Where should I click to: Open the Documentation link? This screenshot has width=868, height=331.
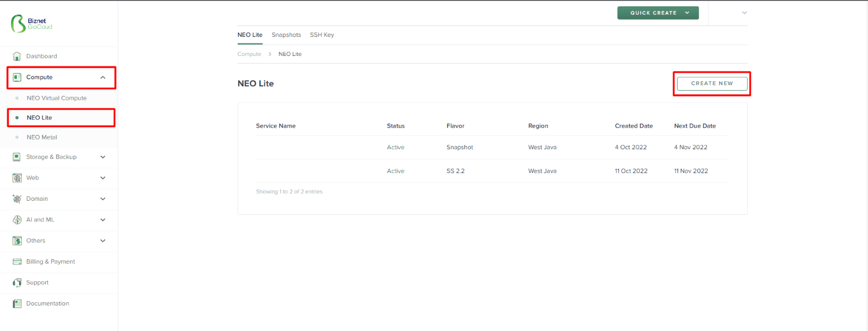48,303
